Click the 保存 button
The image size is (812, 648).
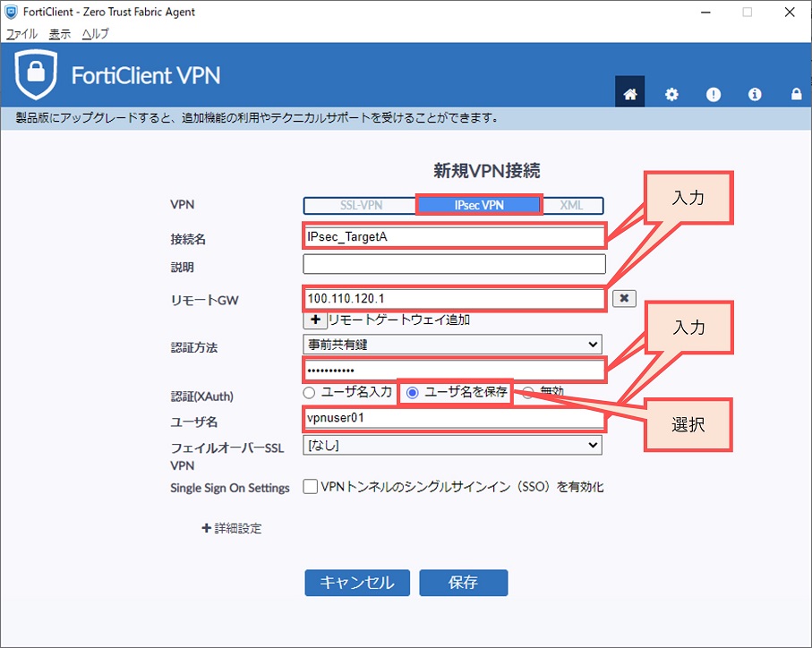point(463,583)
